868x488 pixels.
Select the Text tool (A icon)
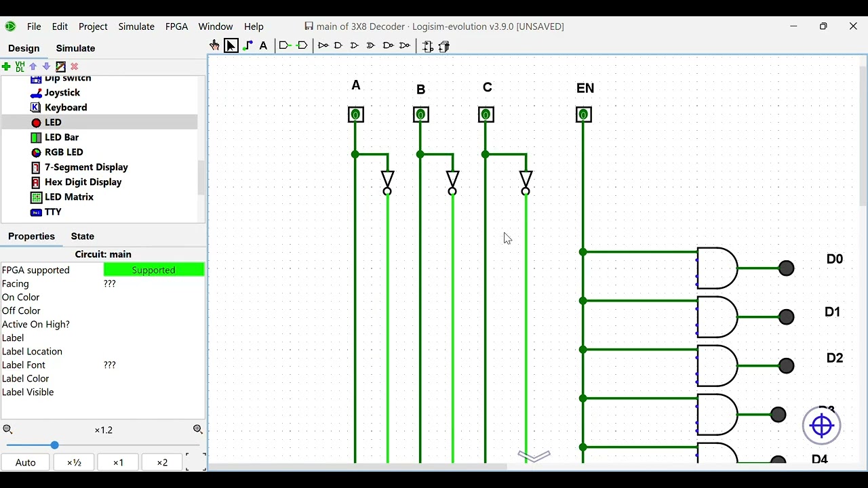(x=264, y=45)
